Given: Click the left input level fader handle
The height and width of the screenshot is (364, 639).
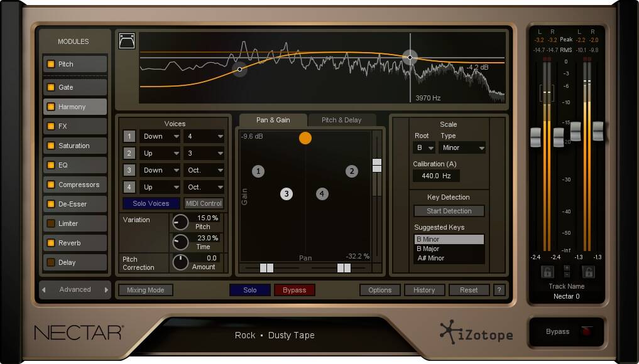Looking at the screenshot, I should 535,137.
